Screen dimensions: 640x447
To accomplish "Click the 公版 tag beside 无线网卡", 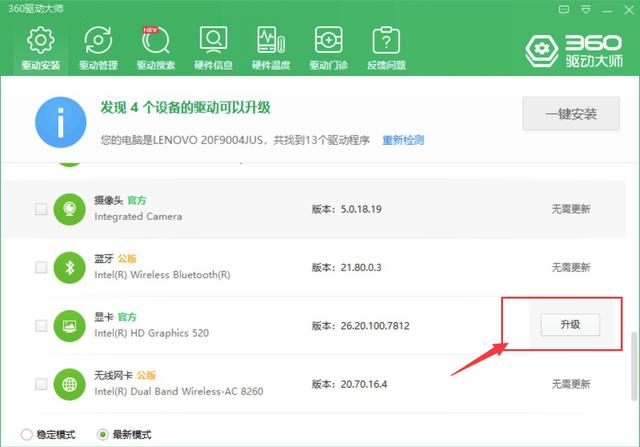I will pos(146,376).
